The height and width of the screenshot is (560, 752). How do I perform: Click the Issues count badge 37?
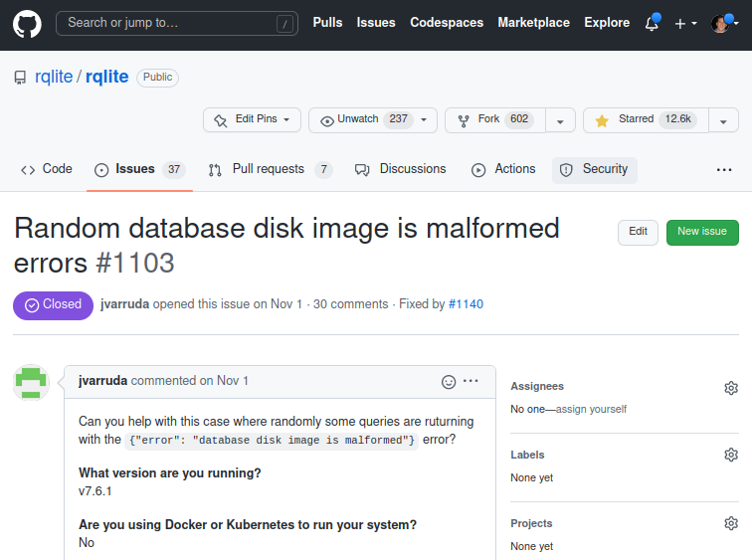click(174, 169)
